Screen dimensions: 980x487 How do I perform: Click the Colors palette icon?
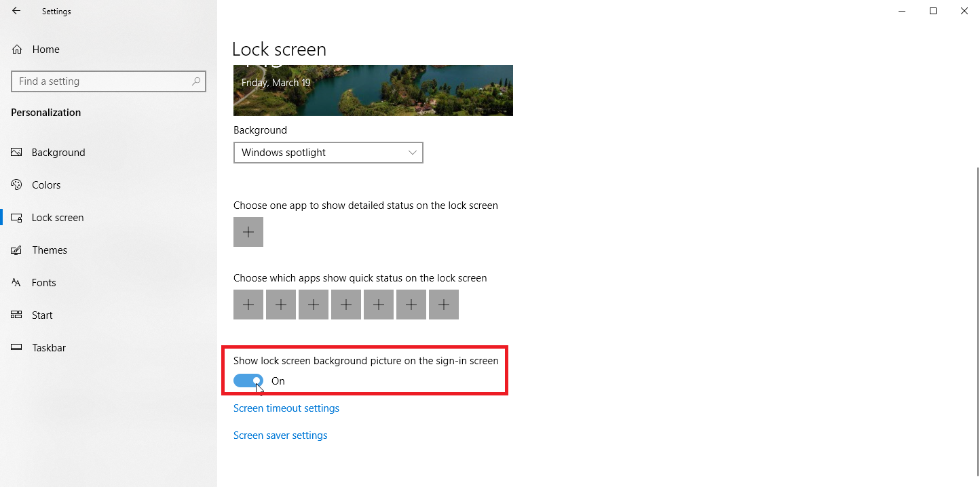coord(17,185)
